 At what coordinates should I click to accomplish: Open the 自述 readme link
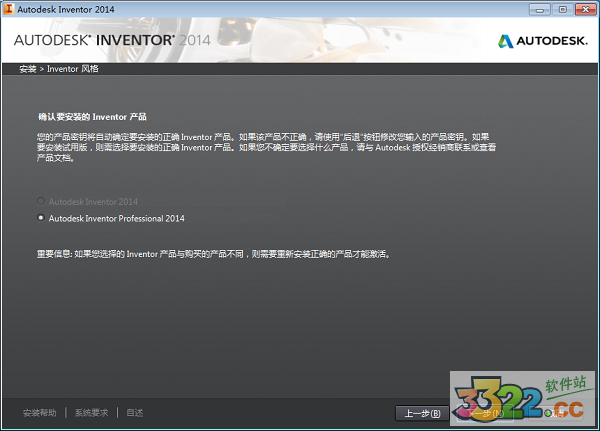(x=135, y=413)
